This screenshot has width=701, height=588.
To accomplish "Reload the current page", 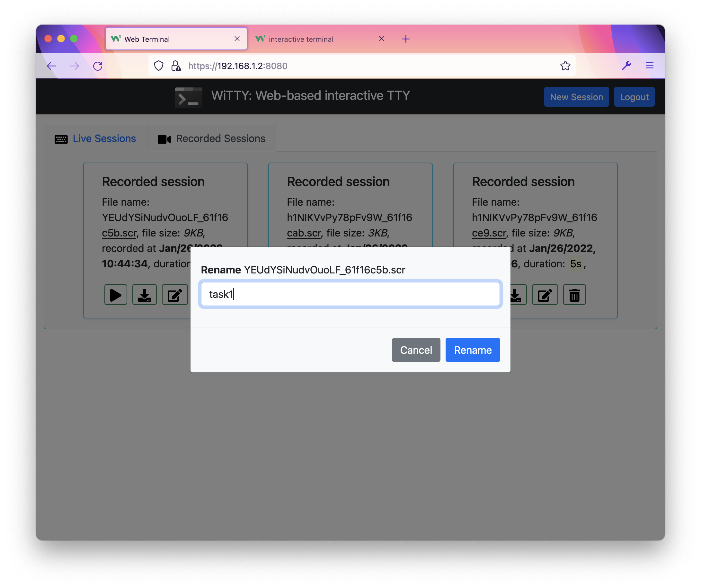I will click(x=97, y=66).
